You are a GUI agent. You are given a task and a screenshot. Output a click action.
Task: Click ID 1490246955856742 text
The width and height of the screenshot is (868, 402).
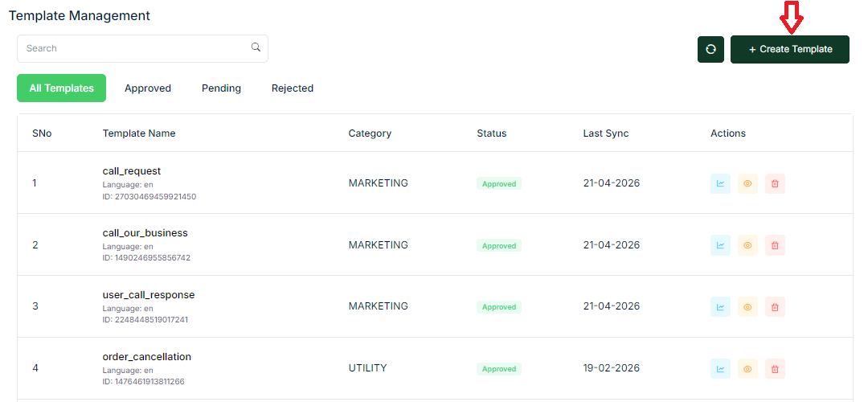pos(147,258)
